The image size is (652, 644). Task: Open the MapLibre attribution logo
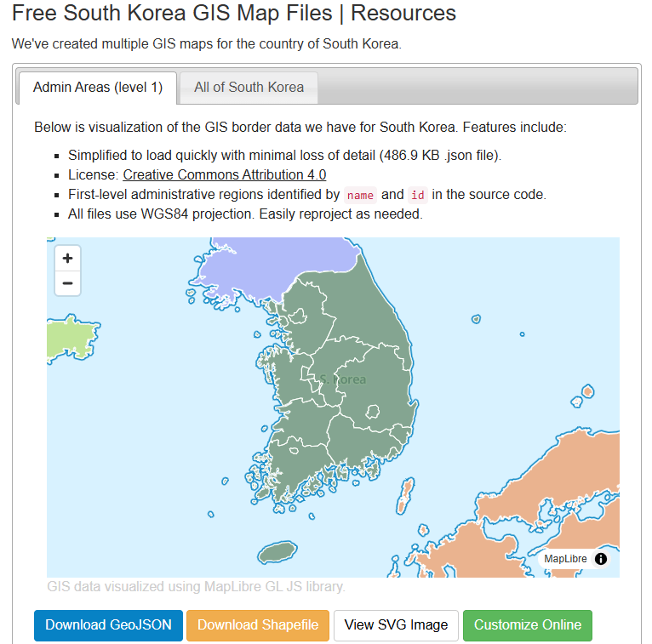pyautogui.click(x=565, y=559)
